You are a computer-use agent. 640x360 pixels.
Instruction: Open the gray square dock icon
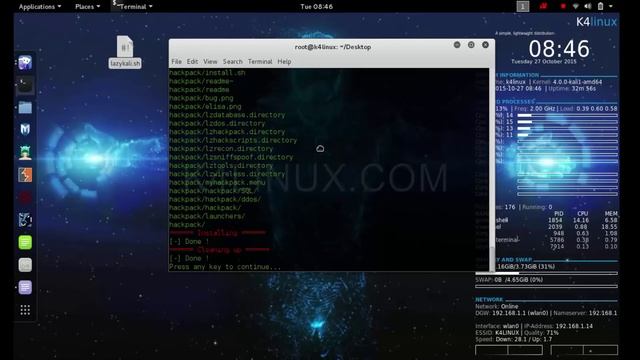[25, 265]
